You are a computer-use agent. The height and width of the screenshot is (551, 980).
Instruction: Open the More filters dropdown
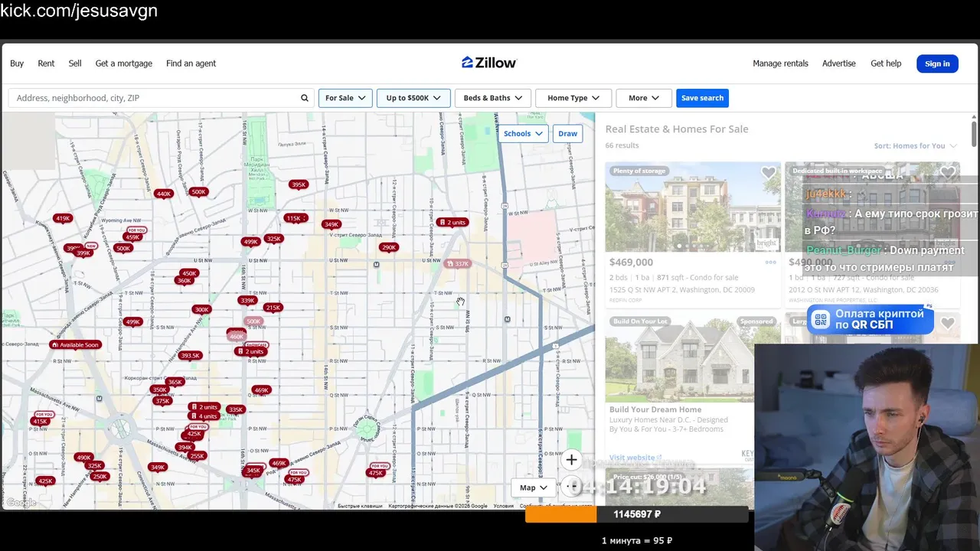[644, 98]
